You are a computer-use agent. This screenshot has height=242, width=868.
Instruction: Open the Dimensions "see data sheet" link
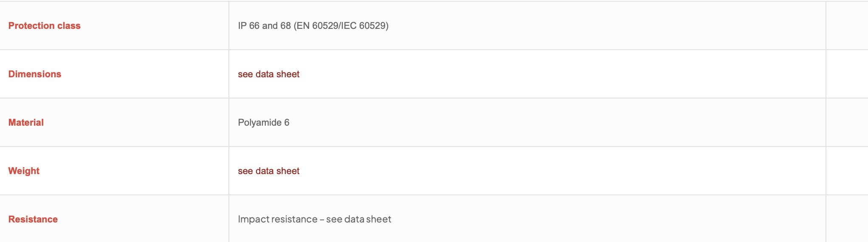268,74
